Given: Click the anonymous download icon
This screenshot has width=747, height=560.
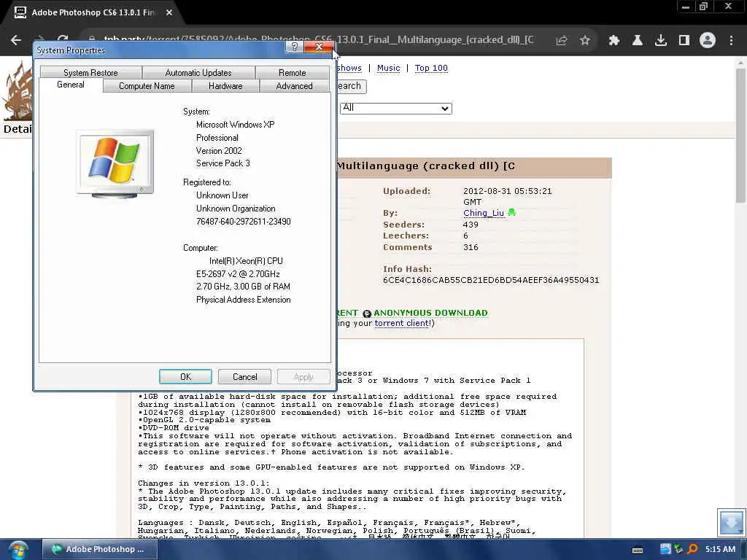Looking at the screenshot, I should (367, 314).
